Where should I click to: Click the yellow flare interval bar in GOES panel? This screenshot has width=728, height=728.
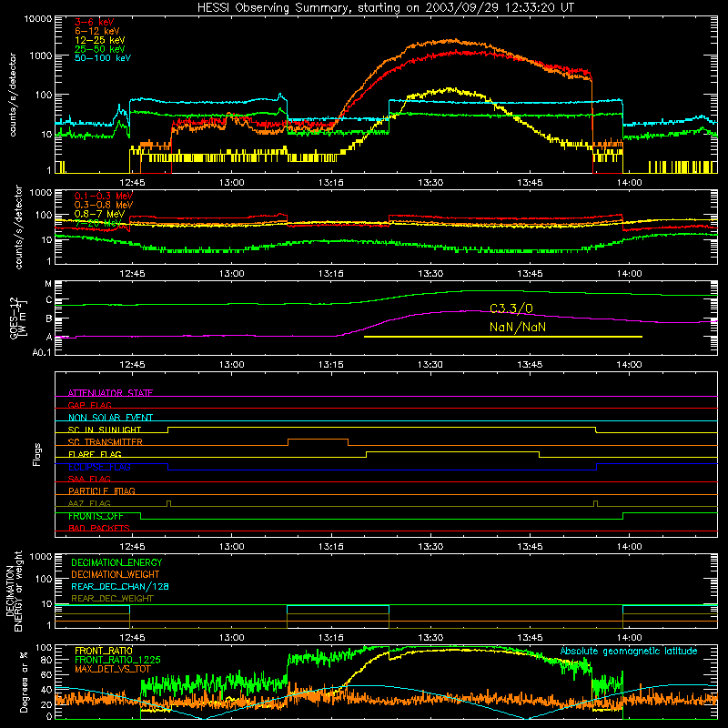(503, 337)
